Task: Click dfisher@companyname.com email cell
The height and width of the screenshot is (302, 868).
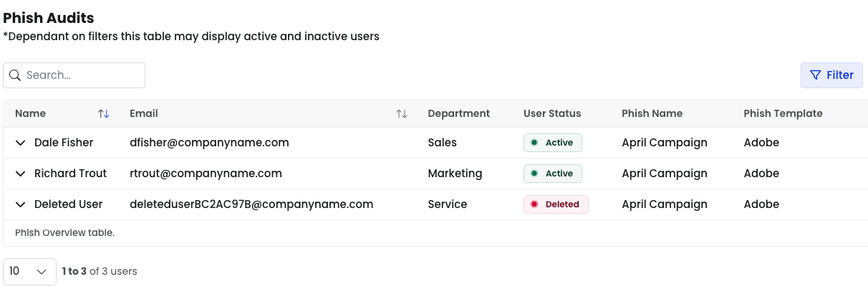Action: click(209, 143)
